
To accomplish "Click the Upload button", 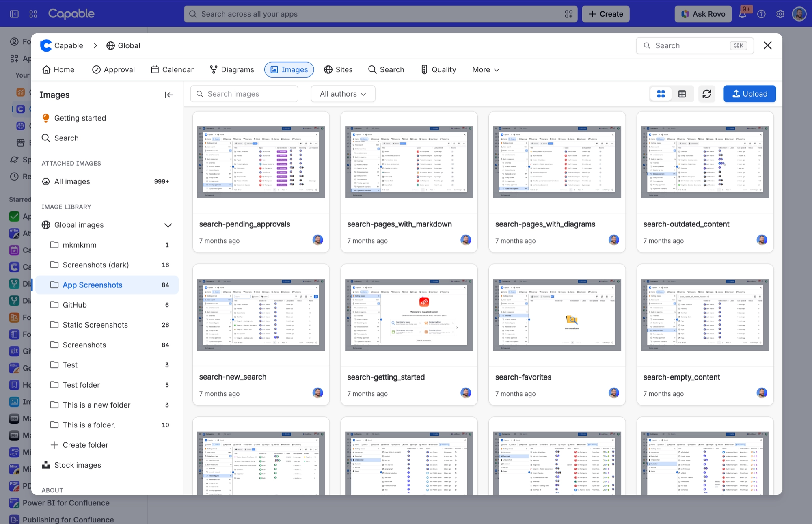I will point(749,94).
